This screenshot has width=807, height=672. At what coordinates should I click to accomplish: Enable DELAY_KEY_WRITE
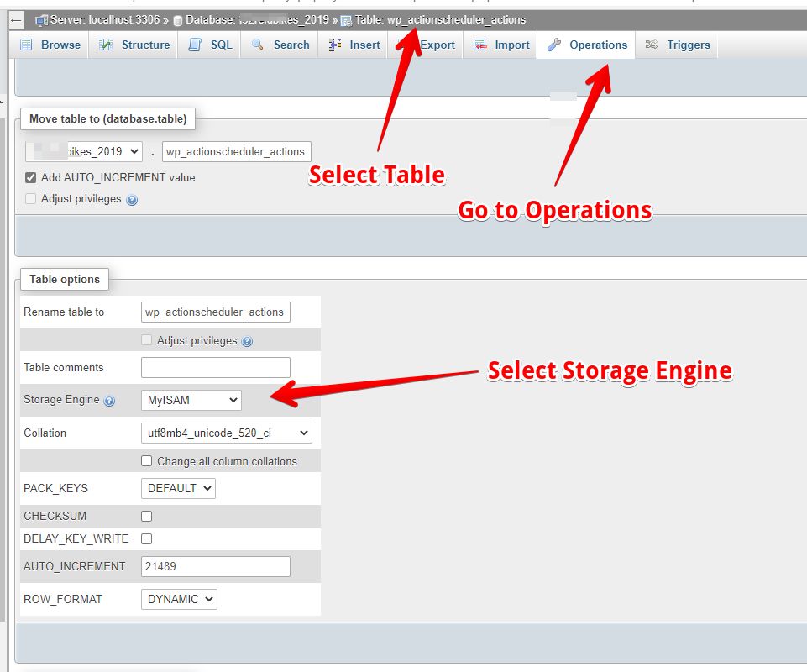(146, 538)
